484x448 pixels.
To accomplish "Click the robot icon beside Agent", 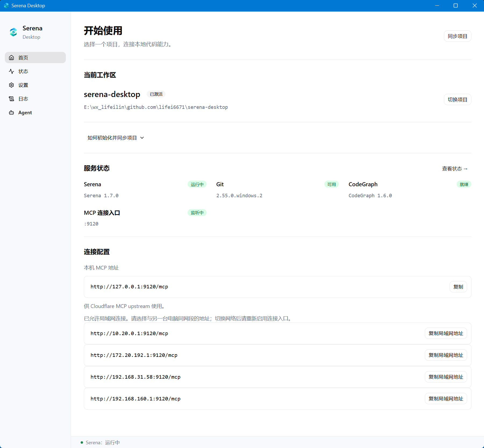I will [11, 112].
